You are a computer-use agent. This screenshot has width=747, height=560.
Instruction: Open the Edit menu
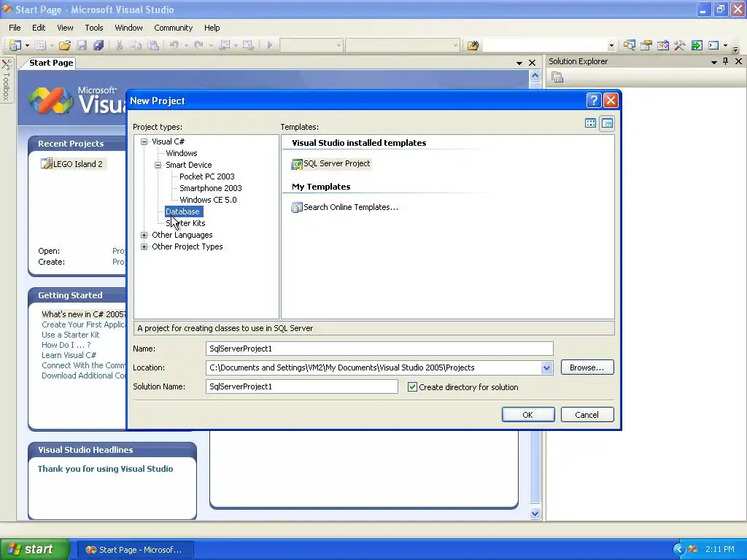point(39,28)
